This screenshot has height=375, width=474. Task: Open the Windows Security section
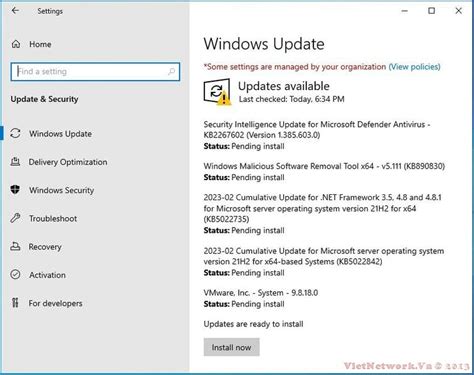click(x=62, y=190)
